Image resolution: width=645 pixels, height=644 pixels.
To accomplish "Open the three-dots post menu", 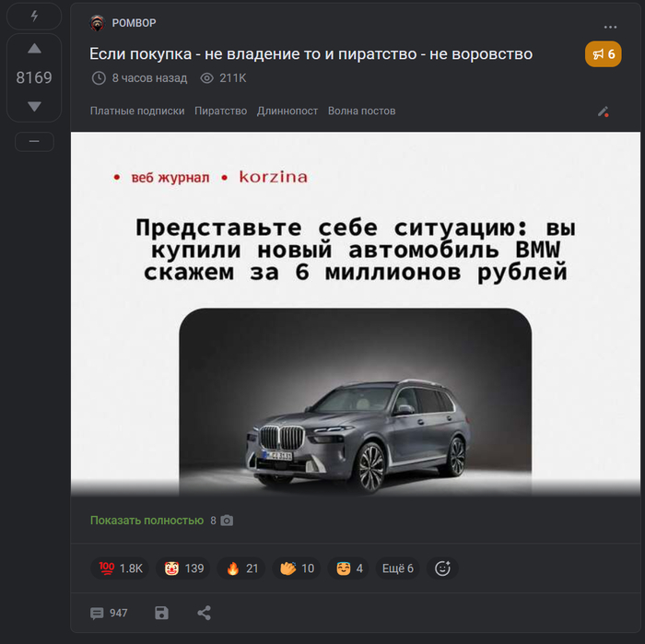I will coord(610,27).
